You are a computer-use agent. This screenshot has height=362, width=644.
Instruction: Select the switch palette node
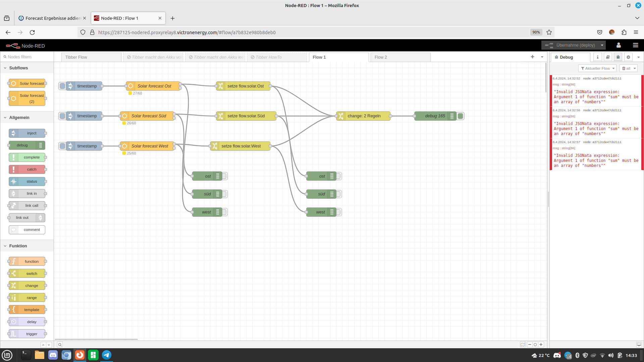tap(27, 274)
